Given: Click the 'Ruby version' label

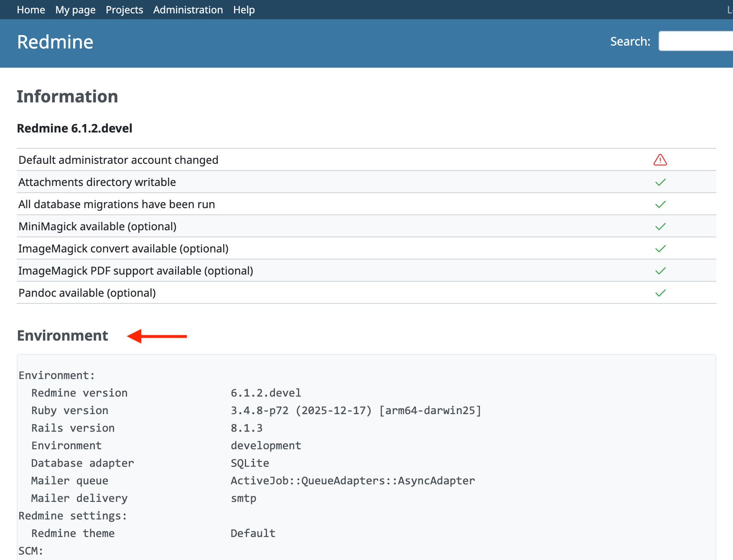Looking at the screenshot, I should pos(70,410).
